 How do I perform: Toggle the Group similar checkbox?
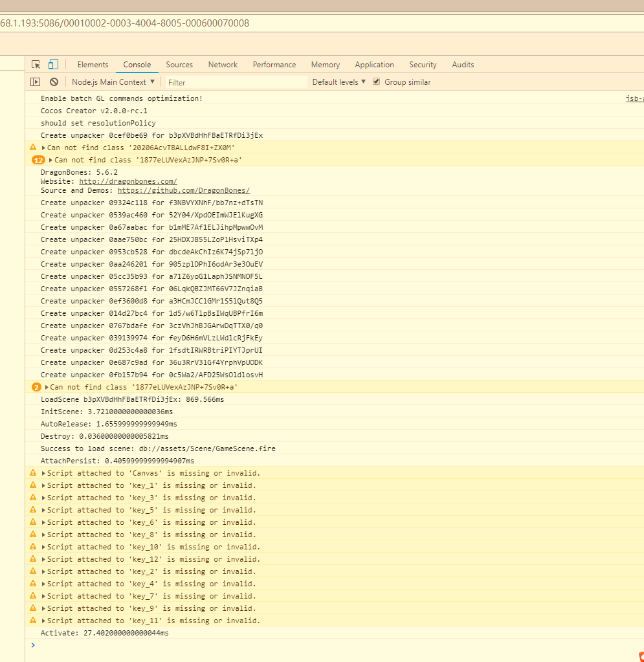376,82
